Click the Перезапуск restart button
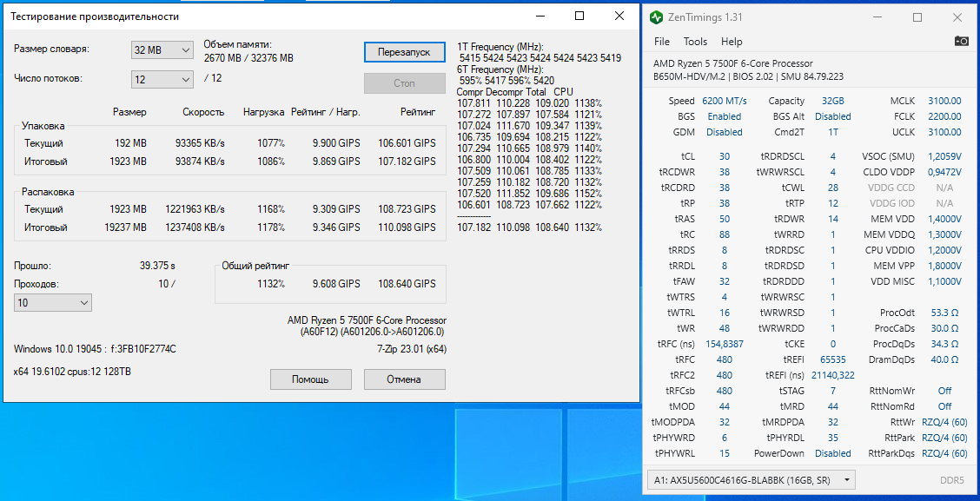The height and width of the screenshot is (501, 980). pos(404,52)
